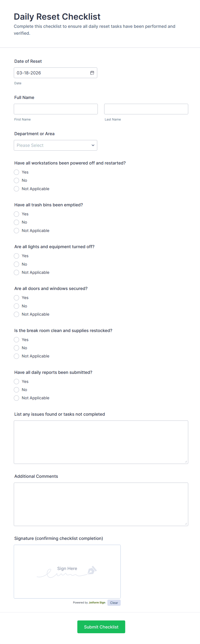Click the issues found text area

click(101, 442)
